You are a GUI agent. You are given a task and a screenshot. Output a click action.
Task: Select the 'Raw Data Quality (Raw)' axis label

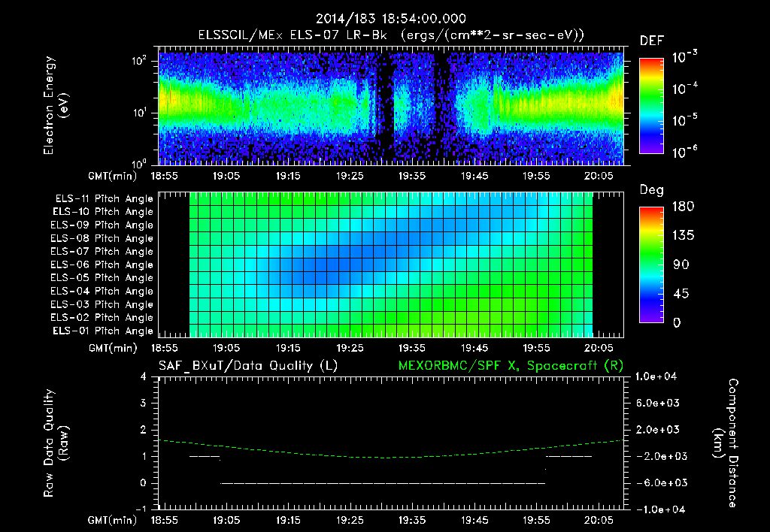coord(56,443)
